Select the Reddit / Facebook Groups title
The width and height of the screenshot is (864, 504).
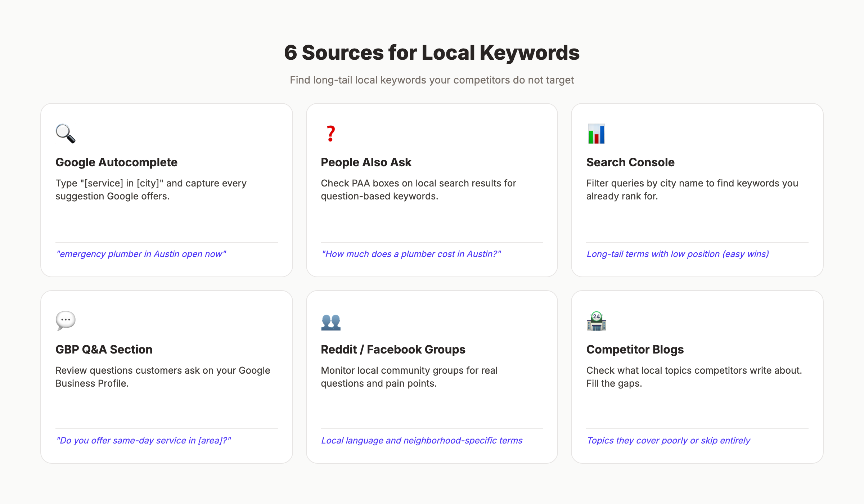click(393, 349)
